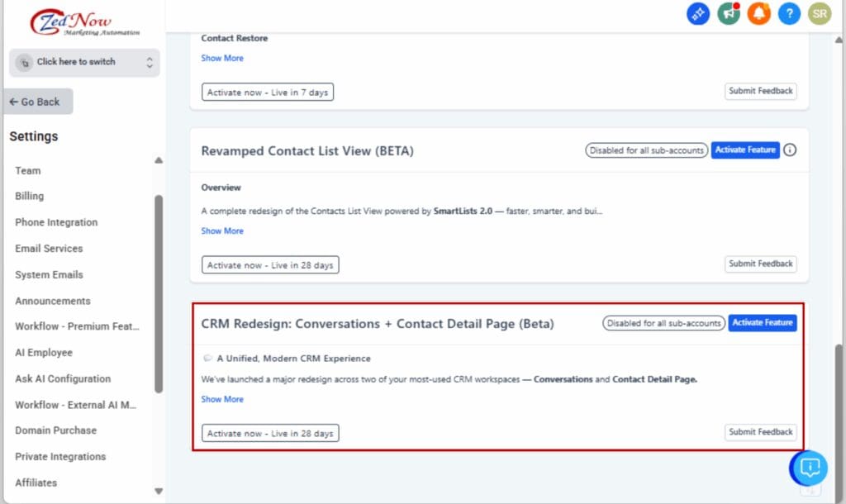Click the info icon beside Activate Feature
The image size is (846, 504).
click(x=791, y=150)
